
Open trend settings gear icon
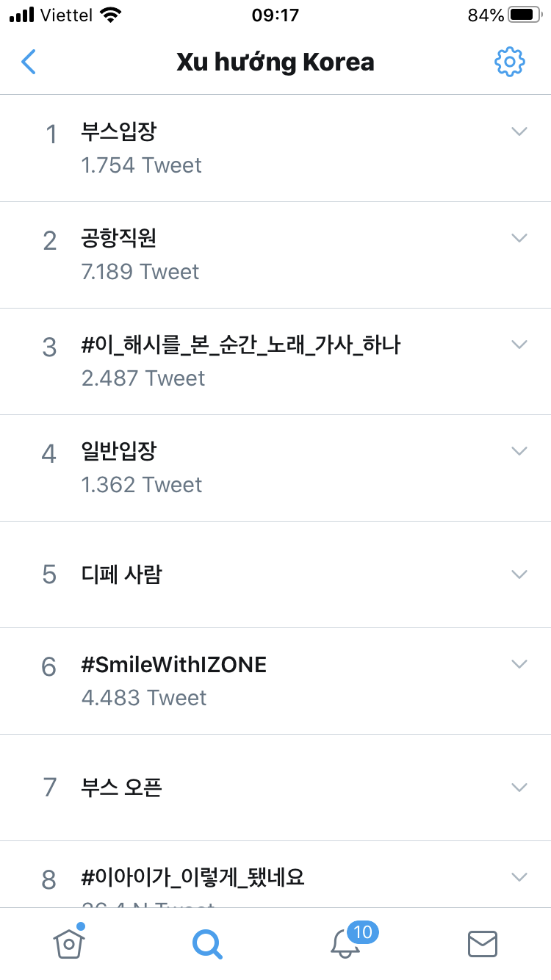coord(509,62)
